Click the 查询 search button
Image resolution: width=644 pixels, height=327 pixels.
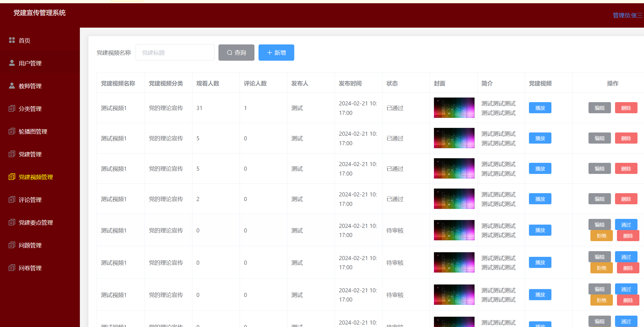click(x=236, y=53)
